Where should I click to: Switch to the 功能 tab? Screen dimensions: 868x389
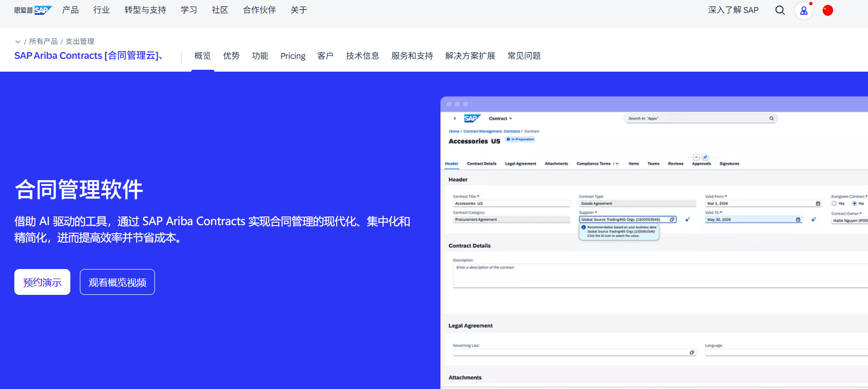tap(260, 56)
